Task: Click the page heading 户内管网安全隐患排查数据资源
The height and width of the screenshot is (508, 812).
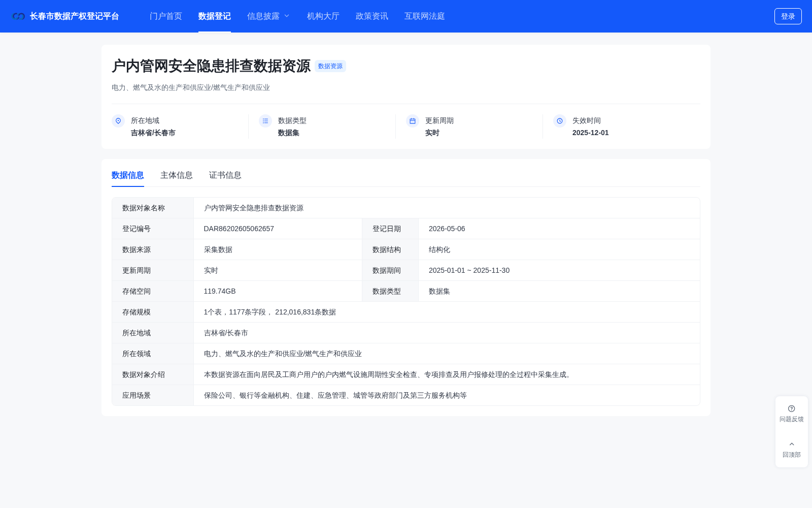Action: pos(211,66)
